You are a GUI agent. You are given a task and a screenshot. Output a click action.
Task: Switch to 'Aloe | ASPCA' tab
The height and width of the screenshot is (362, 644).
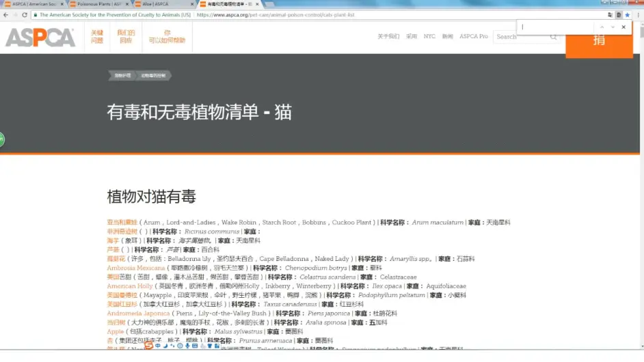click(163, 4)
